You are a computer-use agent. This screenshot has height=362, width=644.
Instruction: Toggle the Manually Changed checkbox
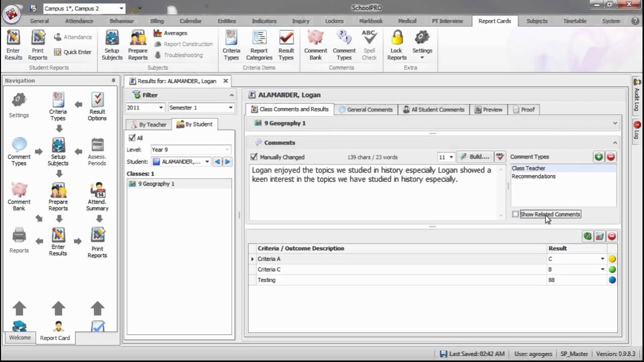pos(254,157)
